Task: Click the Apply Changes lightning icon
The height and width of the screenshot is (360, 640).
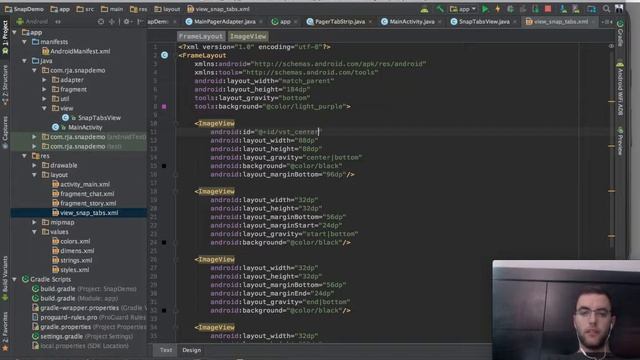Action: (498, 9)
